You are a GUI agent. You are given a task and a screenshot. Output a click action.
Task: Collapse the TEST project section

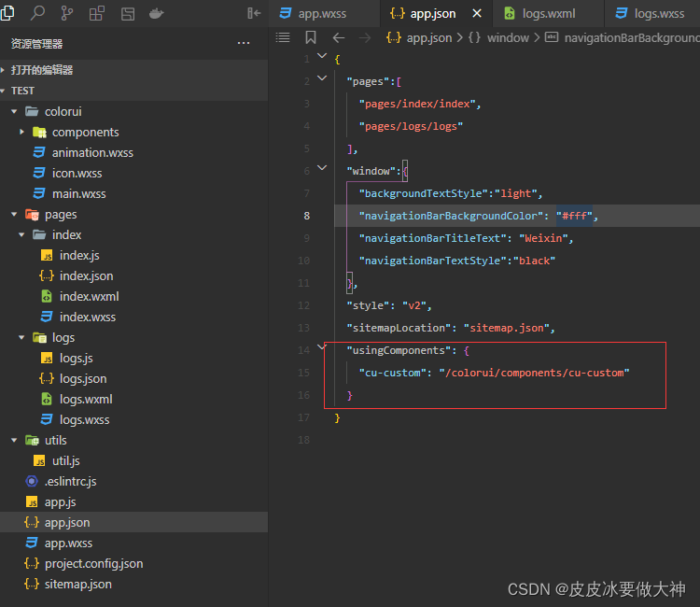[133, 91]
